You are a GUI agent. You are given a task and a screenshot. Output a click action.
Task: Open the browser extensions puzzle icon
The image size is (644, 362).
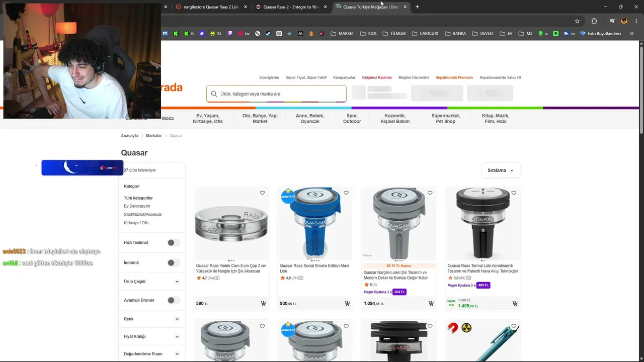coord(594,21)
